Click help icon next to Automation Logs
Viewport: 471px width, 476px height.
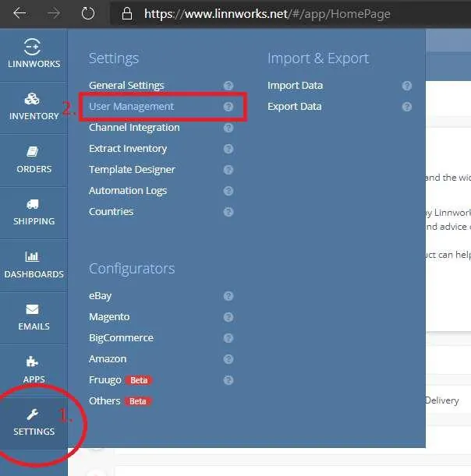[x=228, y=191]
